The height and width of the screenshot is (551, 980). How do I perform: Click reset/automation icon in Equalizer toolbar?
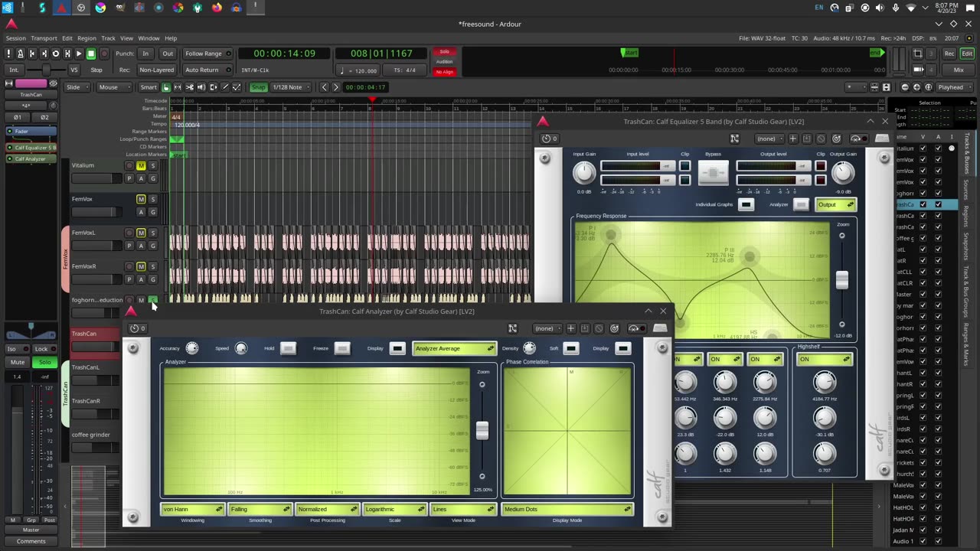pyautogui.click(x=836, y=139)
